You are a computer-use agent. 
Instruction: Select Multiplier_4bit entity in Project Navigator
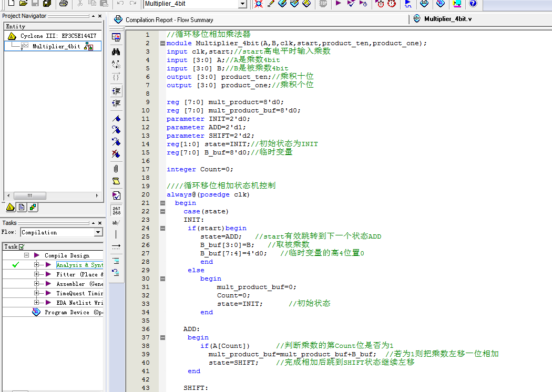point(56,46)
